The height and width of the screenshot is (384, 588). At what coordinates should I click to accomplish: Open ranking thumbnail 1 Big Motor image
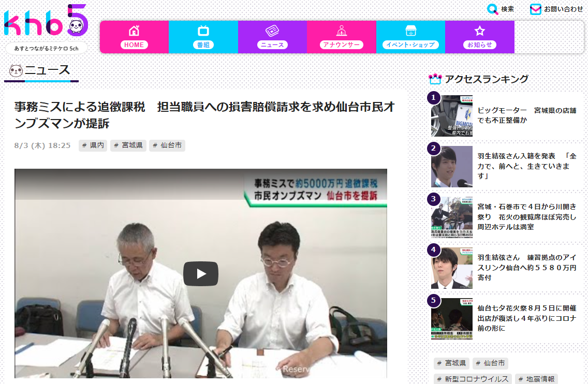click(451, 115)
